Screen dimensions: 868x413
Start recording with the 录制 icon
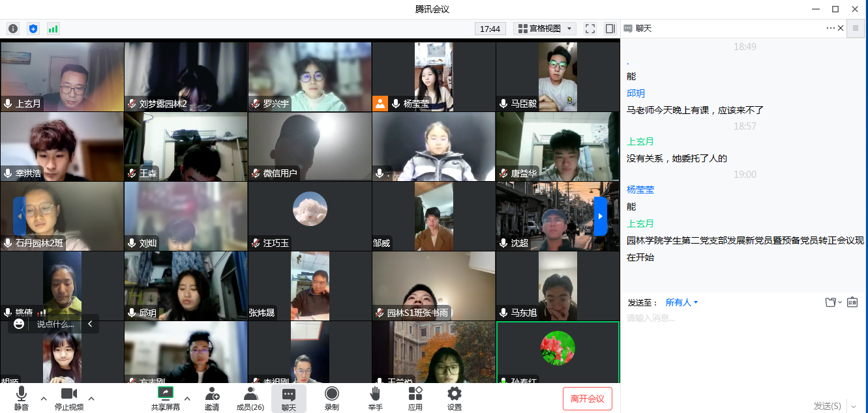[x=332, y=398]
